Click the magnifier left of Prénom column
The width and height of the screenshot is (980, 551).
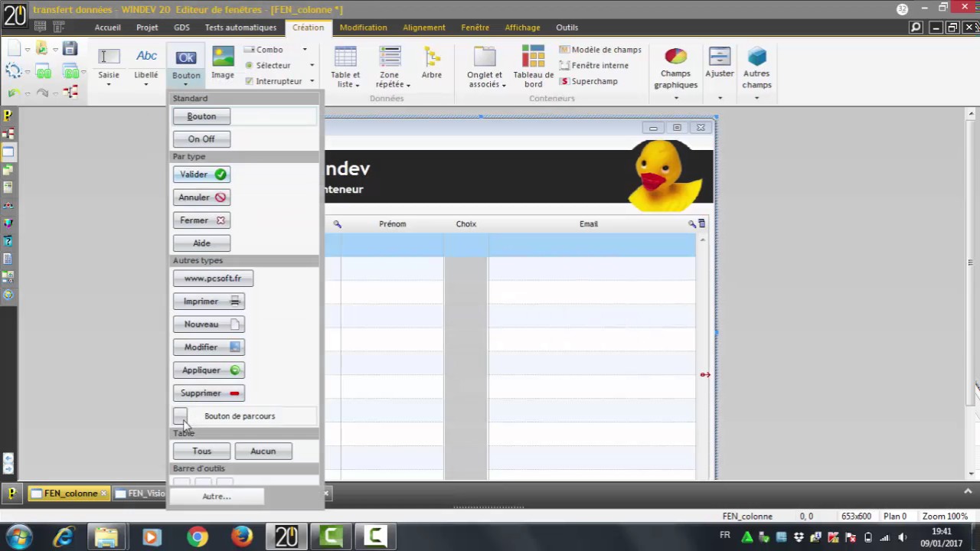click(337, 223)
